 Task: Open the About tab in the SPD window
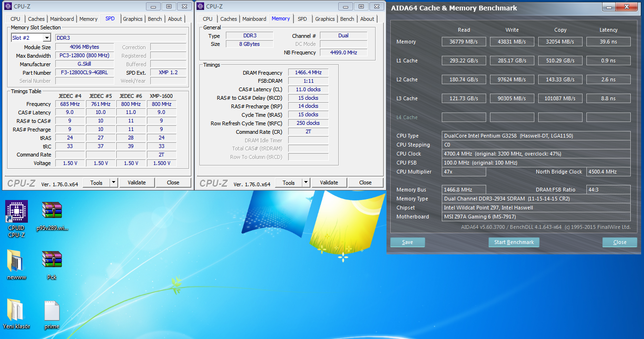(175, 19)
